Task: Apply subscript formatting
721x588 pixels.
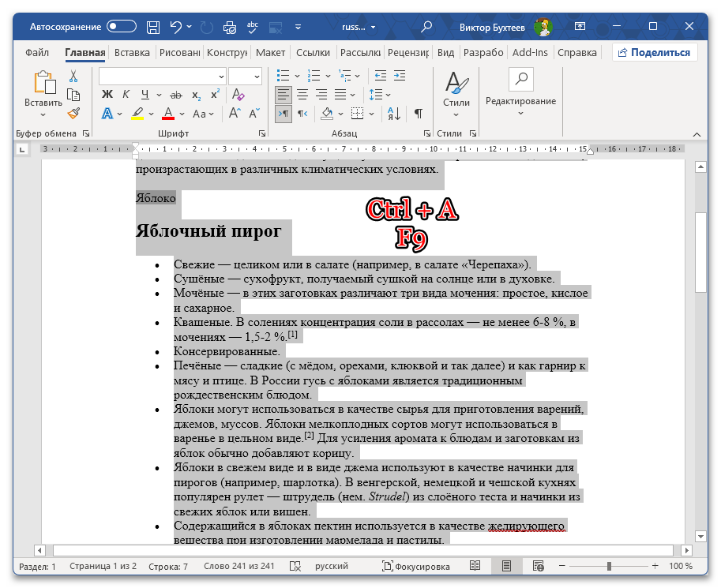Action: click(197, 96)
